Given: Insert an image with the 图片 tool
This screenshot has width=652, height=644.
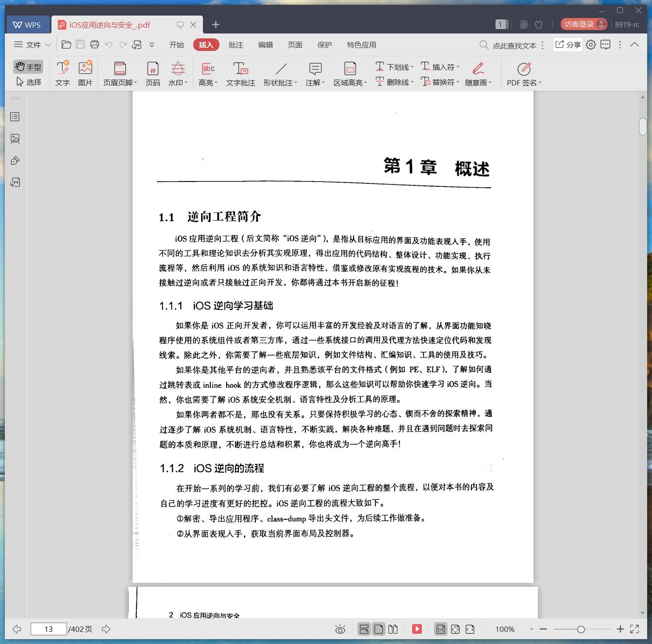Looking at the screenshot, I should tap(85, 74).
